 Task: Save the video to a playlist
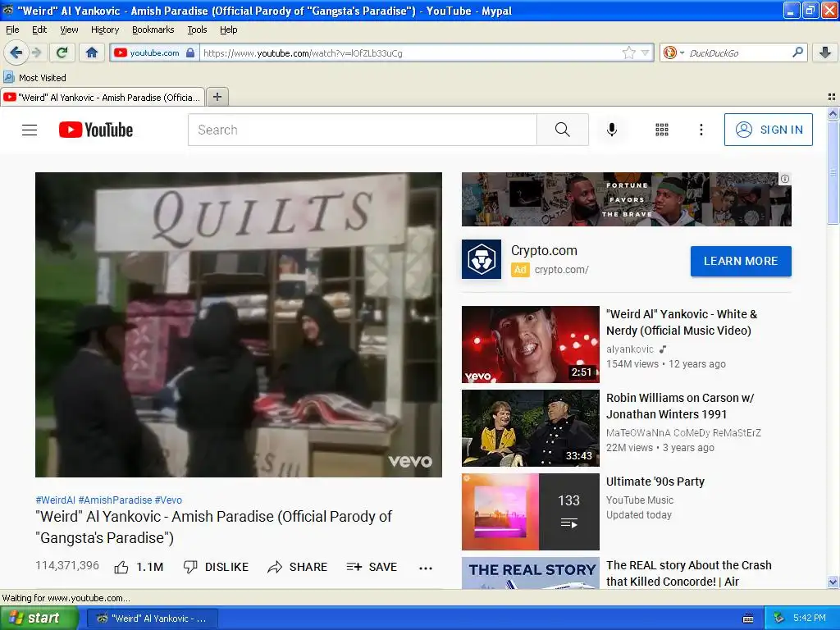(x=372, y=567)
